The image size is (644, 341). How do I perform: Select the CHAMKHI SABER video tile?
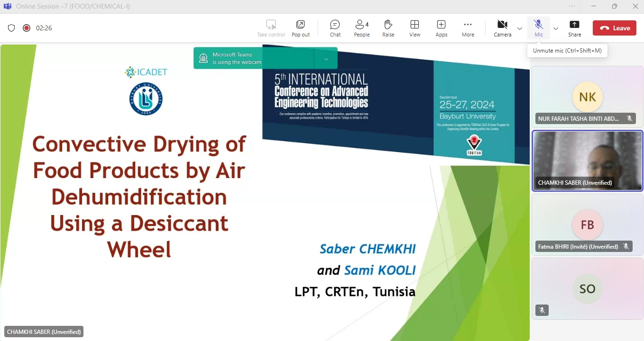point(587,161)
